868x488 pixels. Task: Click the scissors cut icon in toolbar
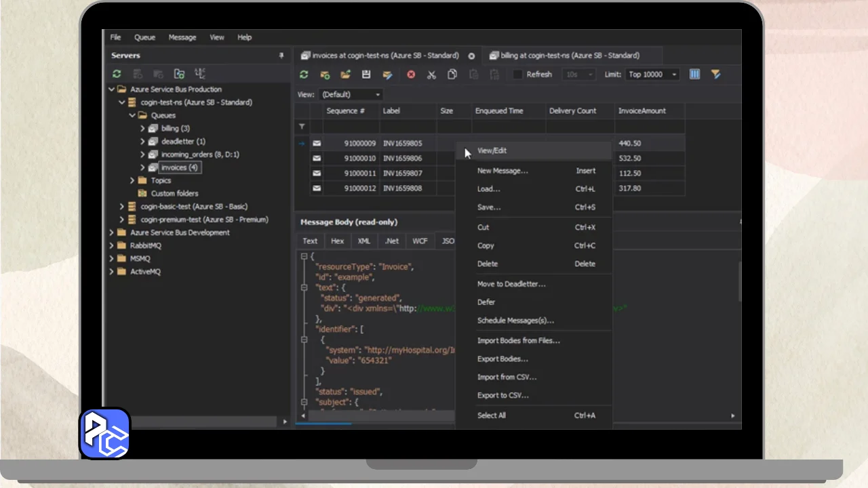(x=431, y=75)
